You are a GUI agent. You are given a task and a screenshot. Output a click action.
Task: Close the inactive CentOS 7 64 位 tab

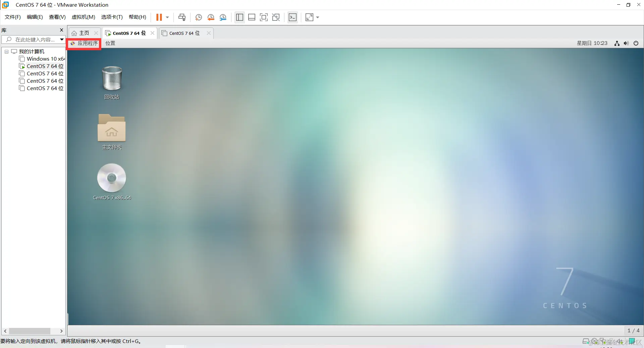pyautogui.click(x=209, y=33)
